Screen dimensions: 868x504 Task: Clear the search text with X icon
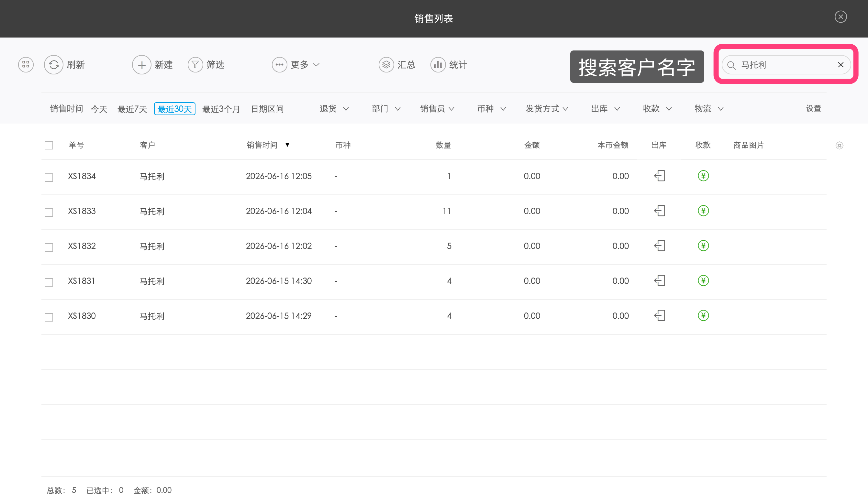coord(840,65)
